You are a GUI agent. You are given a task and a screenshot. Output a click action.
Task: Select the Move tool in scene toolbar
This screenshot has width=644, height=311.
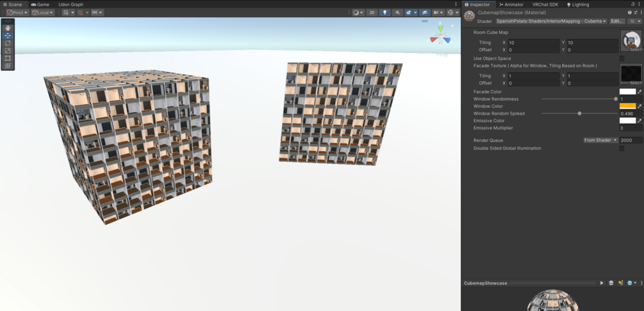pos(8,36)
